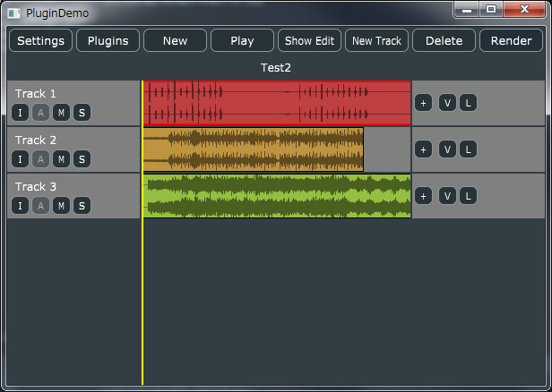
Task: Select the green audio clip on Track 3
Action: point(277,196)
